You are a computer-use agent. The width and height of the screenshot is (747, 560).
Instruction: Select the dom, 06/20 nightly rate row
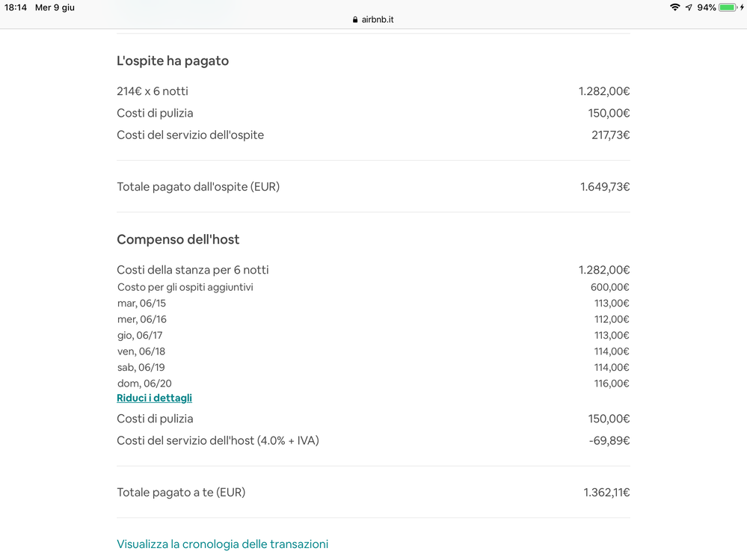click(144, 384)
